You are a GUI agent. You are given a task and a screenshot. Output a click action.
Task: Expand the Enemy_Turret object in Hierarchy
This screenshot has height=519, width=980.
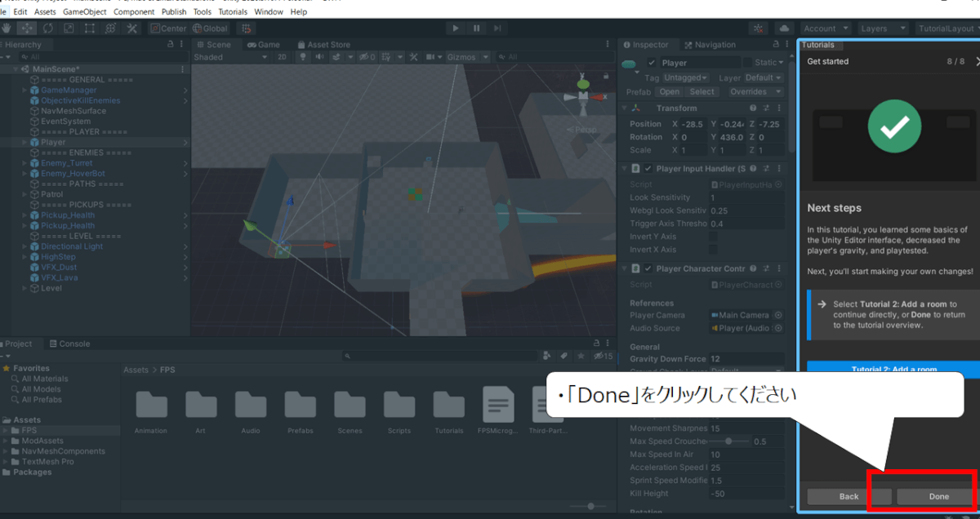click(x=24, y=163)
